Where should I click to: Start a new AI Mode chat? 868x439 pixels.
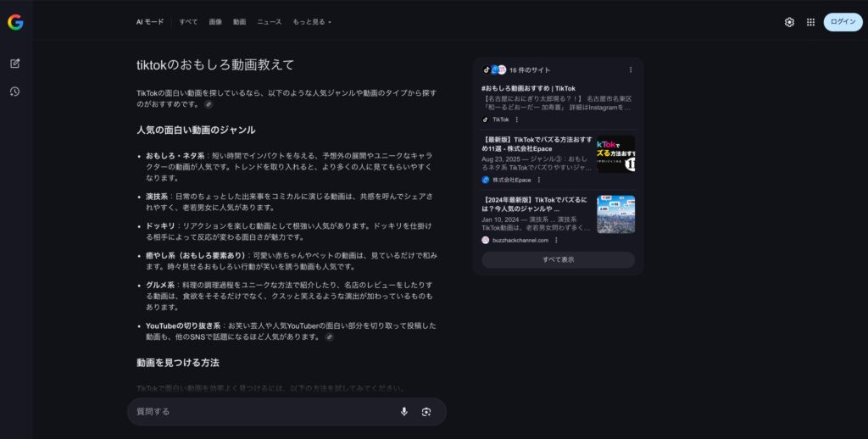tap(15, 64)
